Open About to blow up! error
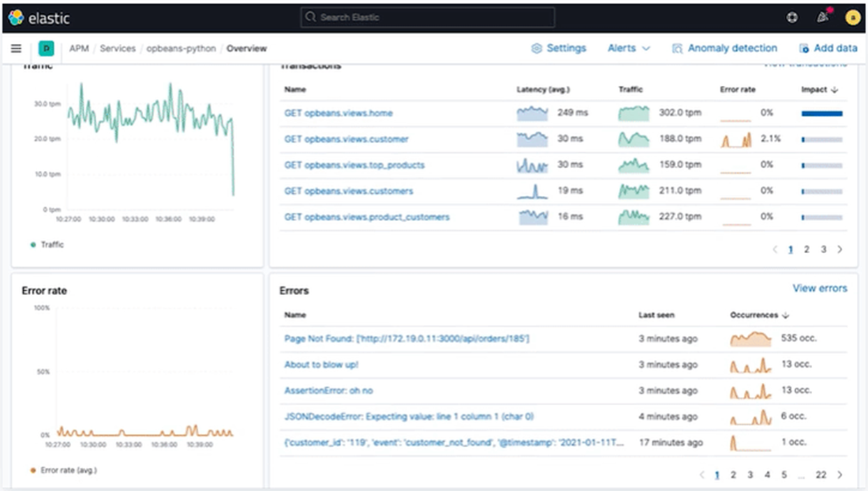This screenshot has height=491, width=868. point(321,365)
